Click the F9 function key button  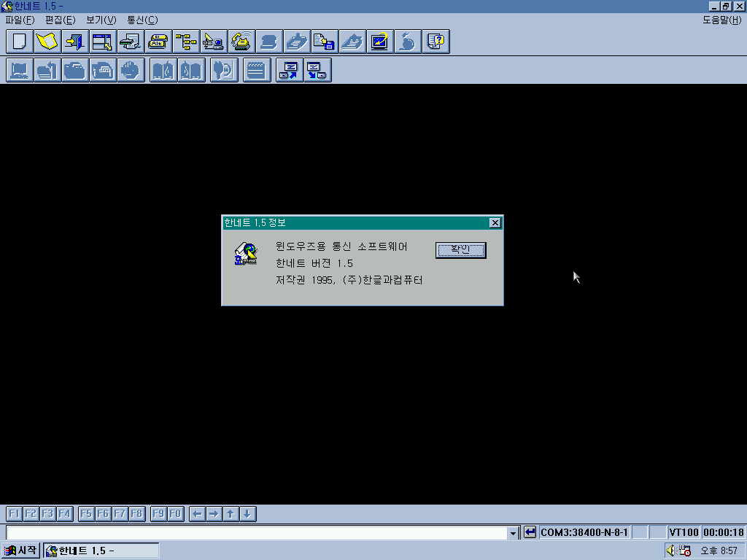pos(158,514)
